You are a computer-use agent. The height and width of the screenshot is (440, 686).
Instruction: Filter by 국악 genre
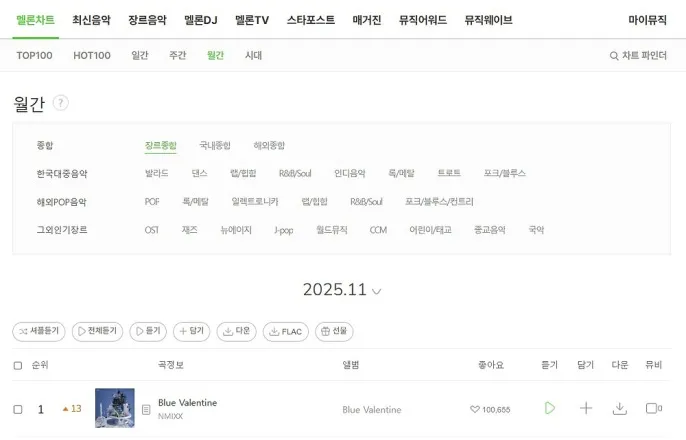(536, 230)
